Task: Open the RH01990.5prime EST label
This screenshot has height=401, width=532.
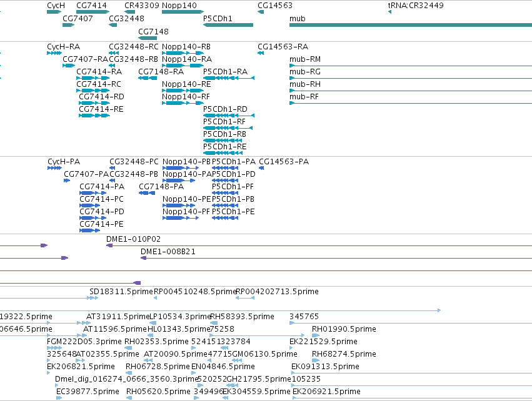Action: click(344, 329)
